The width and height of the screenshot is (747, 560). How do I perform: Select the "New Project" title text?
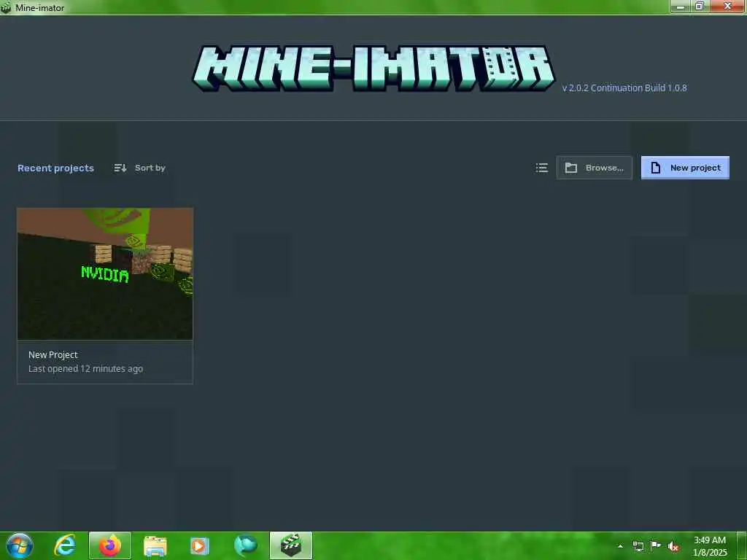coord(53,355)
